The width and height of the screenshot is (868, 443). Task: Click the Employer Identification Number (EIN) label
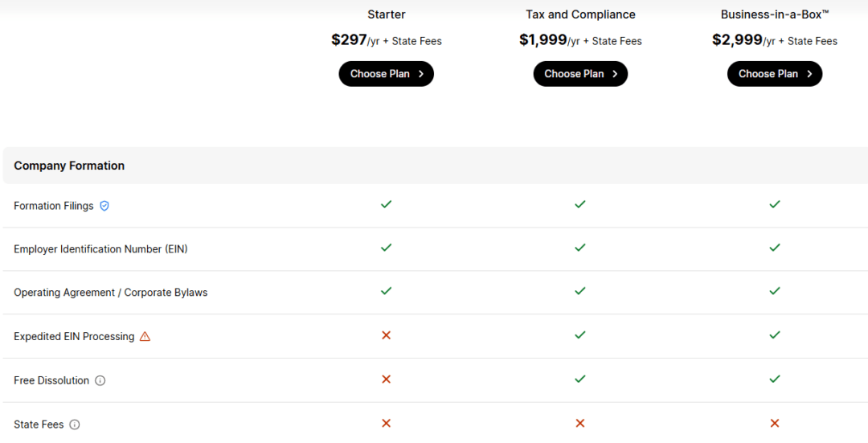pos(100,249)
